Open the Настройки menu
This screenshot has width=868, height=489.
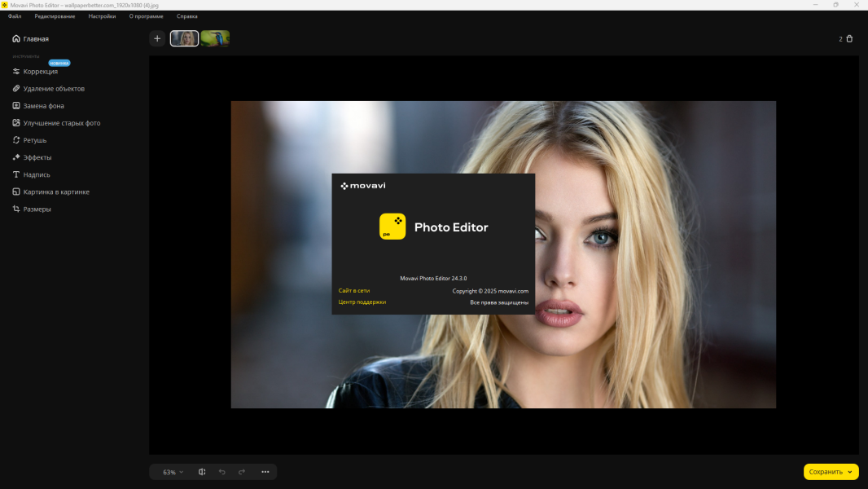[x=102, y=16]
